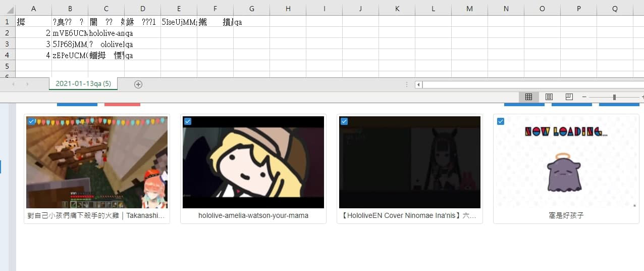Click the Excel horizontal scrollbar track
The width and height of the screenshot is (644, 271).
(x=533, y=84)
